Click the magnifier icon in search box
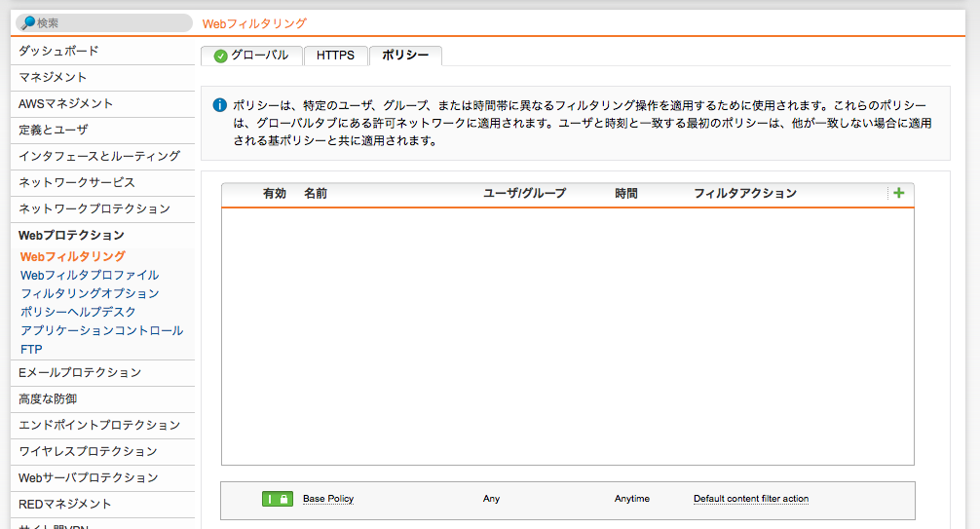 pyautogui.click(x=27, y=22)
